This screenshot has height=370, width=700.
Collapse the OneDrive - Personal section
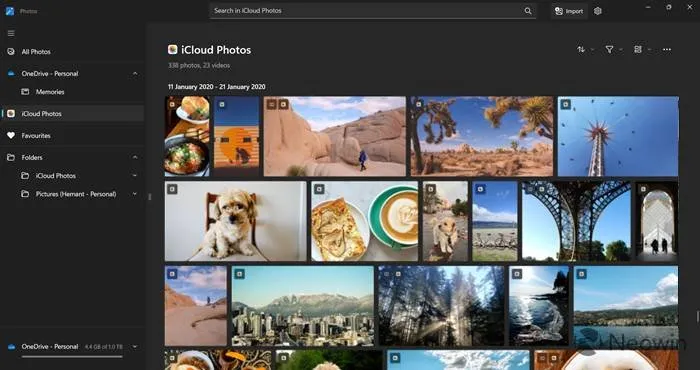(135, 74)
